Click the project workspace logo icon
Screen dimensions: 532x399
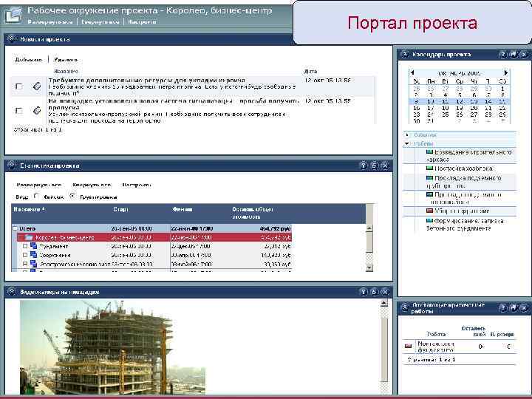click(13, 14)
